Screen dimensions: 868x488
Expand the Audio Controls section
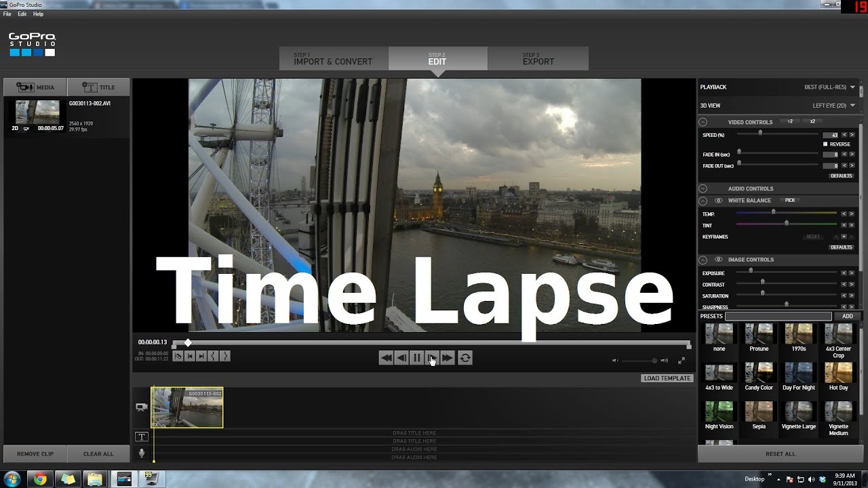click(x=703, y=188)
